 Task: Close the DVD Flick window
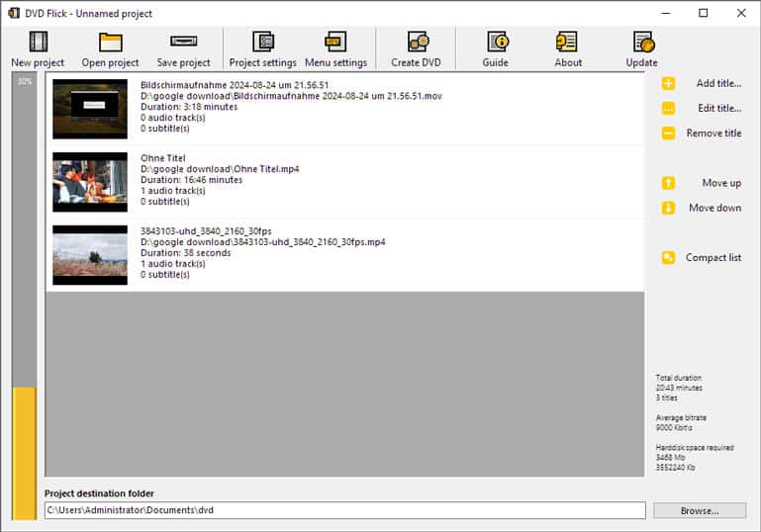(741, 13)
